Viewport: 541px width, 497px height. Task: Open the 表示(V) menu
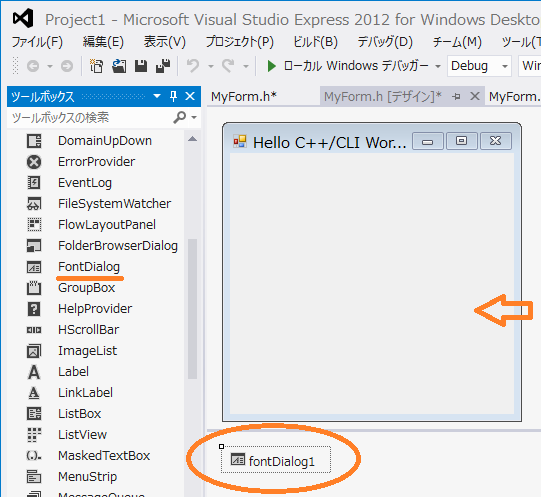[x=165, y=42]
